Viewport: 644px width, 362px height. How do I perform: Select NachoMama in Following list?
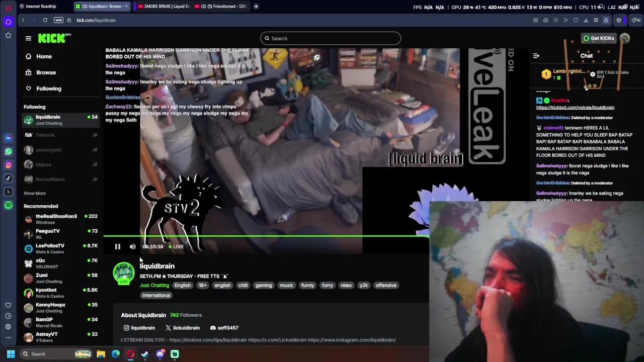[60, 179]
